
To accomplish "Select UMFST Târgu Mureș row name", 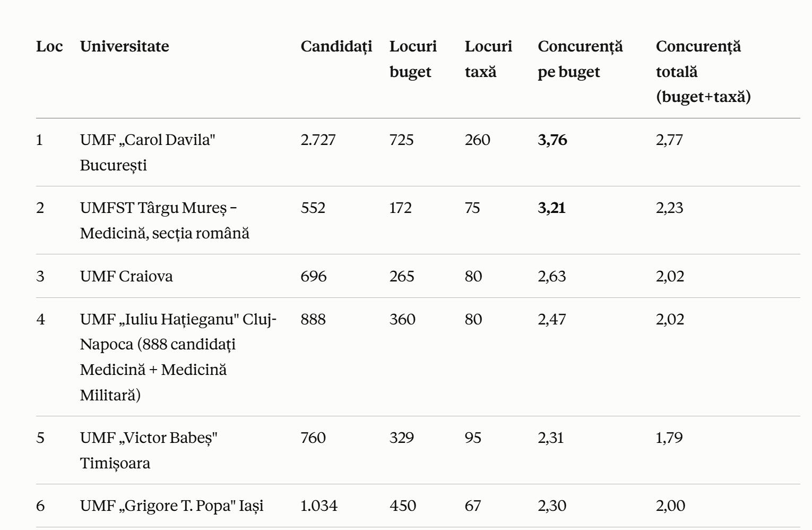I will tap(165, 220).
